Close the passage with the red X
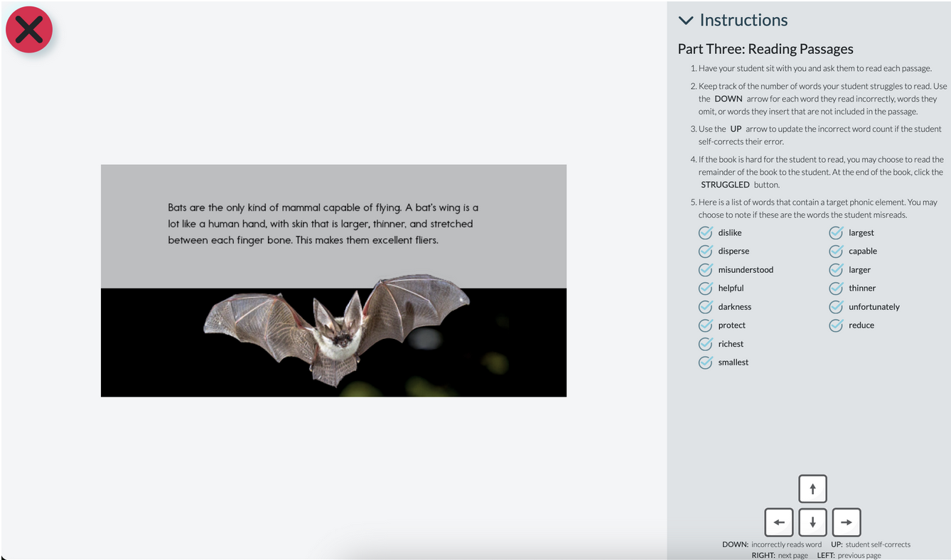The width and height of the screenshot is (951, 560). (29, 30)
